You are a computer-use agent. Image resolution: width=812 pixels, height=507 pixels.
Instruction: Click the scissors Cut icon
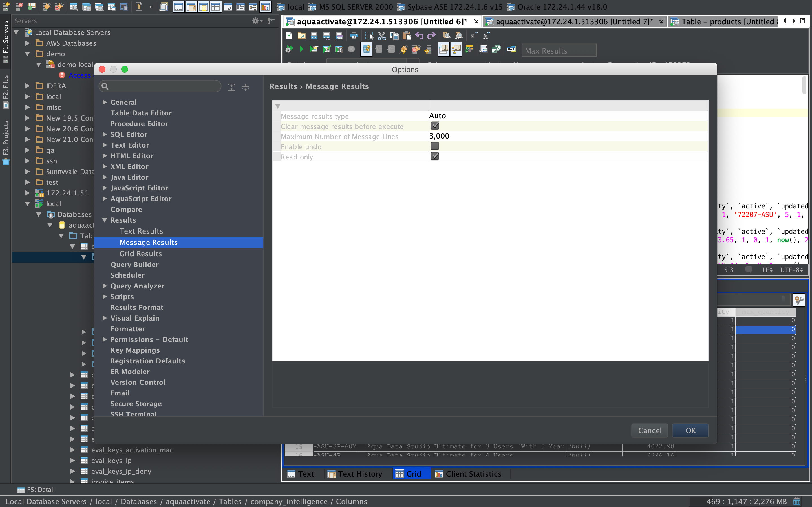(381, 35)
